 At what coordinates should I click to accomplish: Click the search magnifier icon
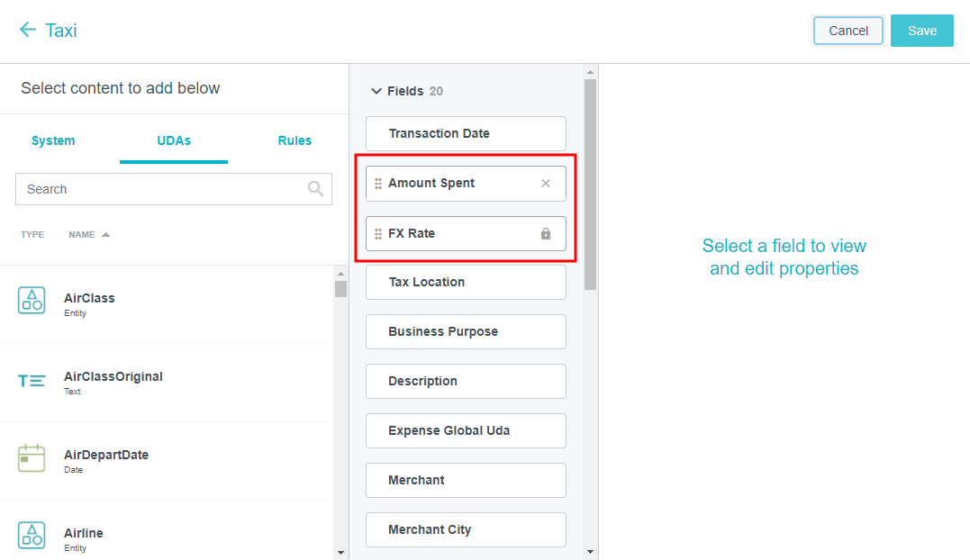coord(315,189)
